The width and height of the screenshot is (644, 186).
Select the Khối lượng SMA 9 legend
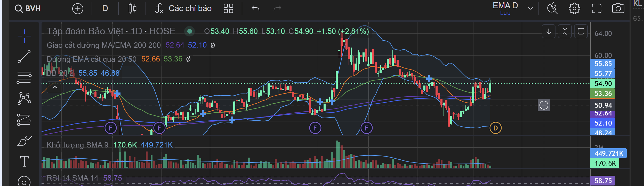point(77,145)
